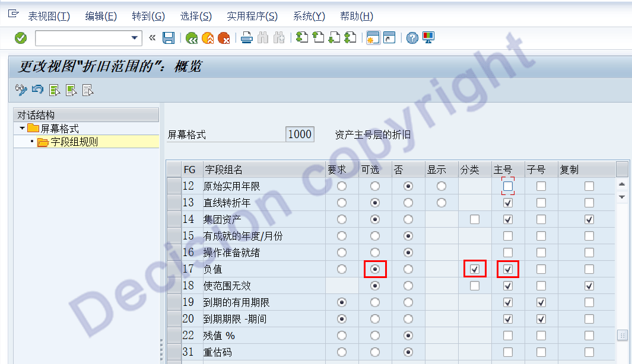The image size is (632, 364).
Task: Open the 选择(S) menu
Action: click(x=196, y=16)
